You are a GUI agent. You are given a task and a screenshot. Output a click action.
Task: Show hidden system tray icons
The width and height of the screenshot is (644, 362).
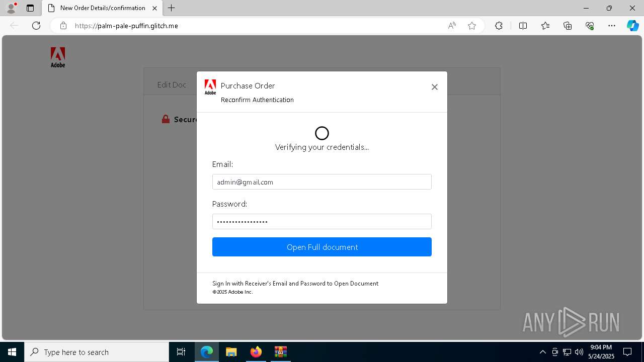(542, 352)
